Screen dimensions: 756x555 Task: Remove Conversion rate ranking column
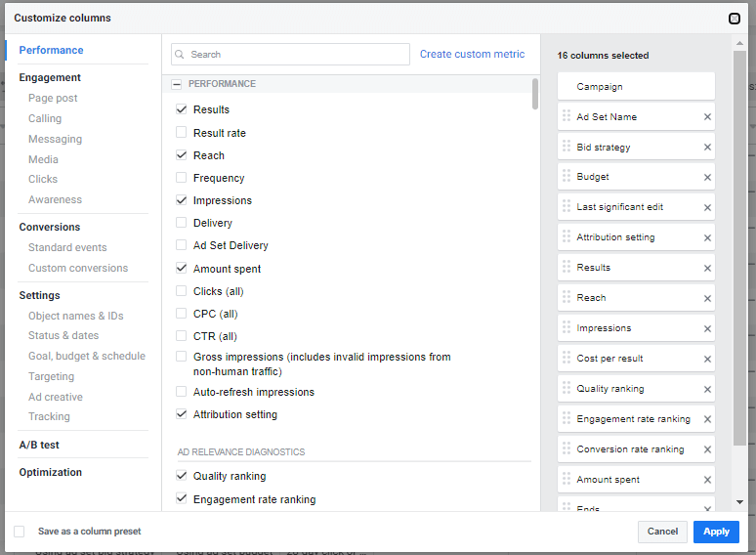tap(707, 449)
